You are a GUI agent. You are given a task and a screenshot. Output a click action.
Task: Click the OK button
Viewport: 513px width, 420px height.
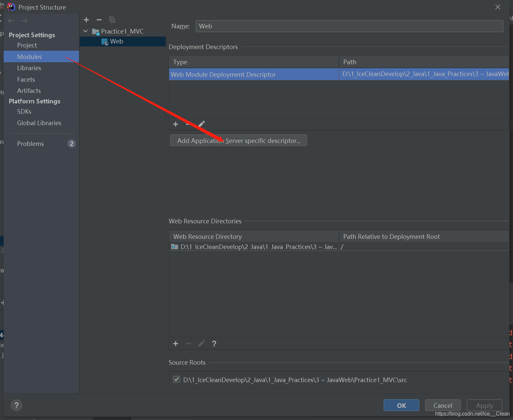tap(401, 406)
